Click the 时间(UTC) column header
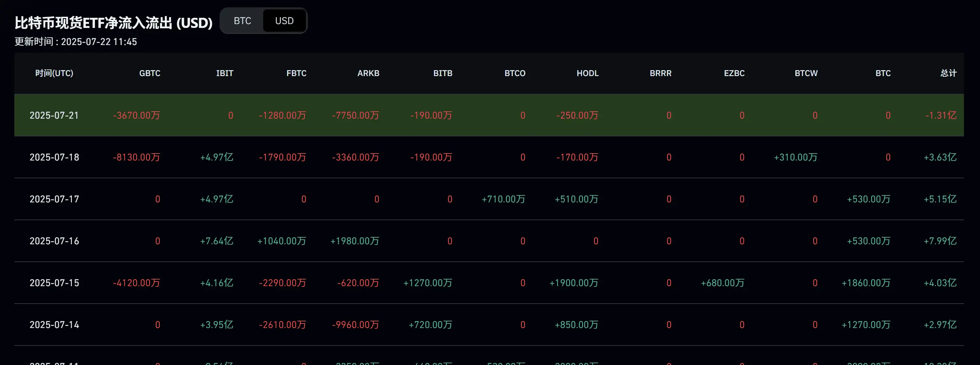980x365 pixels. (54, 73)
